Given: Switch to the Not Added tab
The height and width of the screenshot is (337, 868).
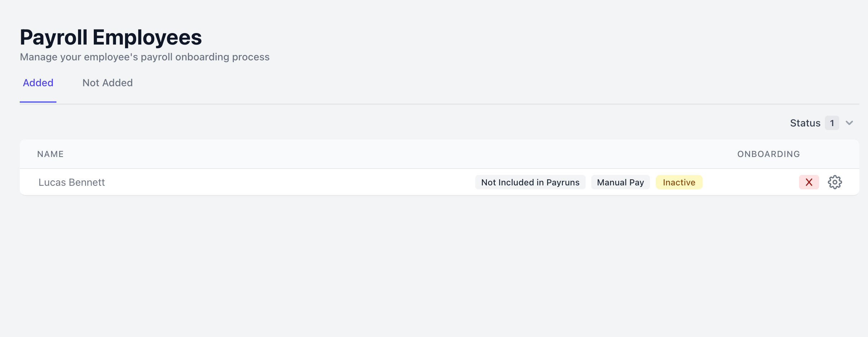Looking at the screenshot, I should 107,83.
